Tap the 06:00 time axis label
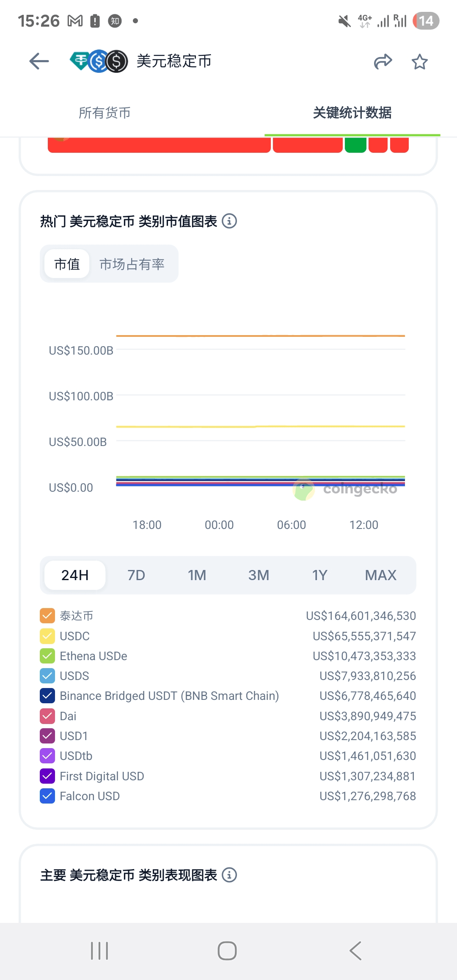Image resolution: width=457 pixels, height=980 pixels. [x=292, y=525]
